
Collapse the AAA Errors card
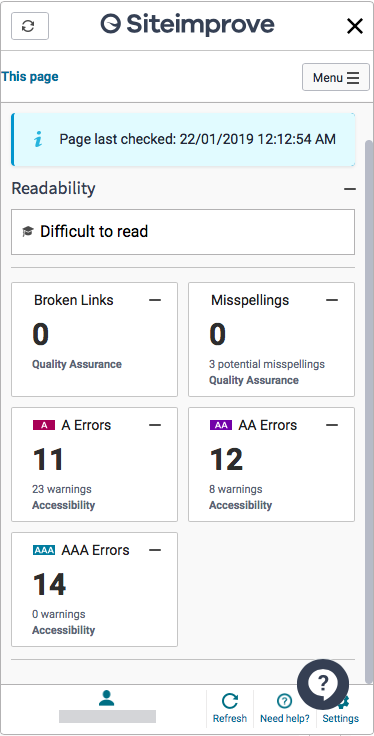155,550
